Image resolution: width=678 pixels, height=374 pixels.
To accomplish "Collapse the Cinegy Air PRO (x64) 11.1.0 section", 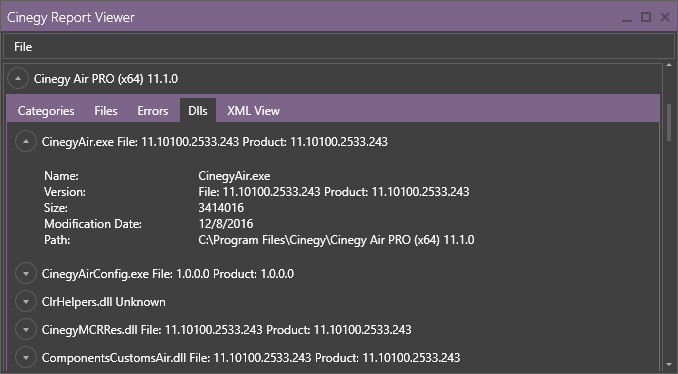I will tap(18, 79).
